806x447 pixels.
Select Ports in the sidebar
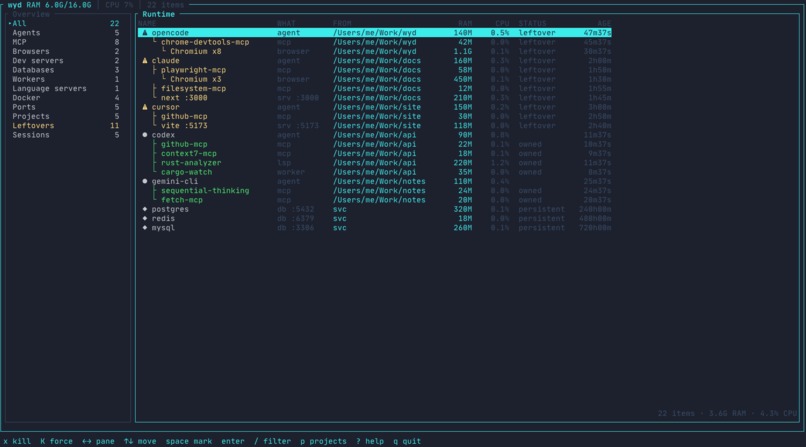point(64,107)
